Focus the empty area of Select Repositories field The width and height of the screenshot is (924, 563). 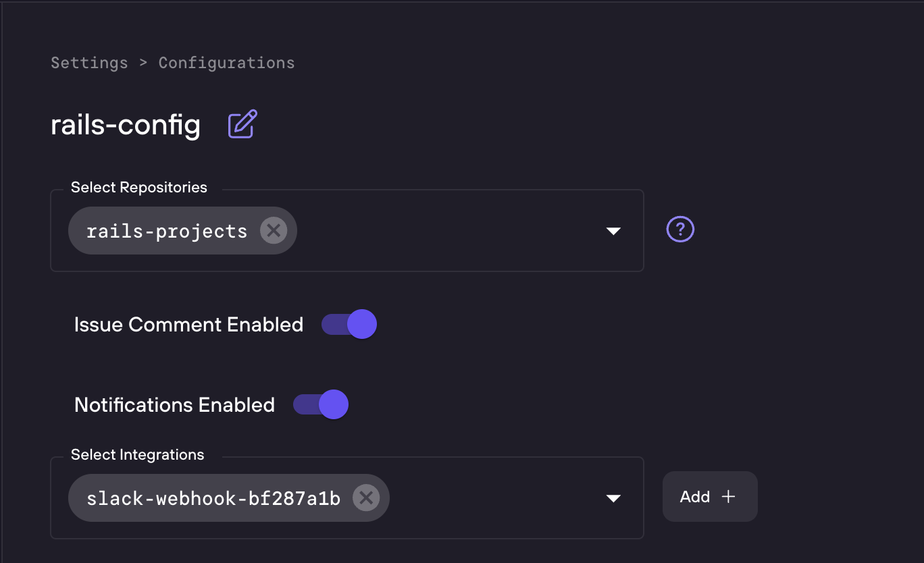click(x=446, y=231)
